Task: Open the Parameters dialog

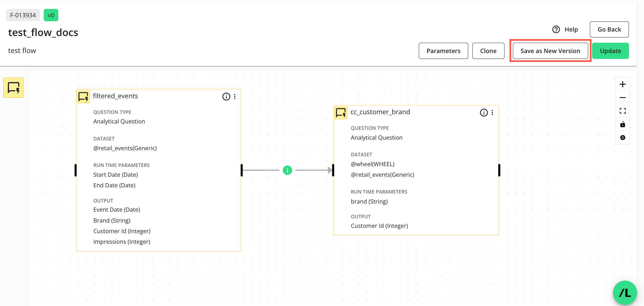Action: (x=443, y=51)
